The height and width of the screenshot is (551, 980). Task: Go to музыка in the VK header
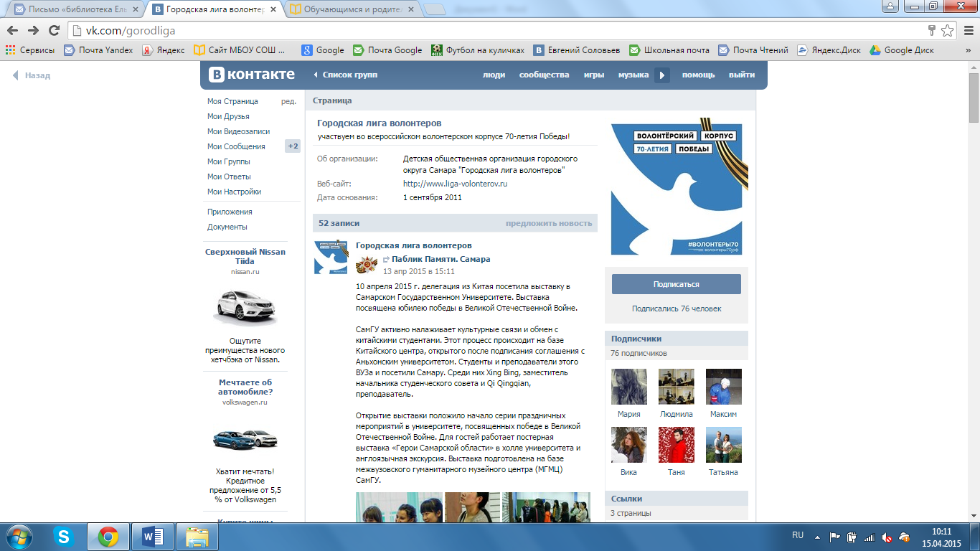(x=633, y=75)
